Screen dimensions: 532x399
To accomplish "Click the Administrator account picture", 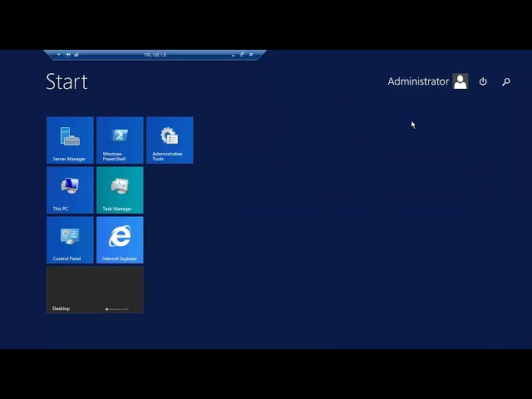I will coord(460,81).
